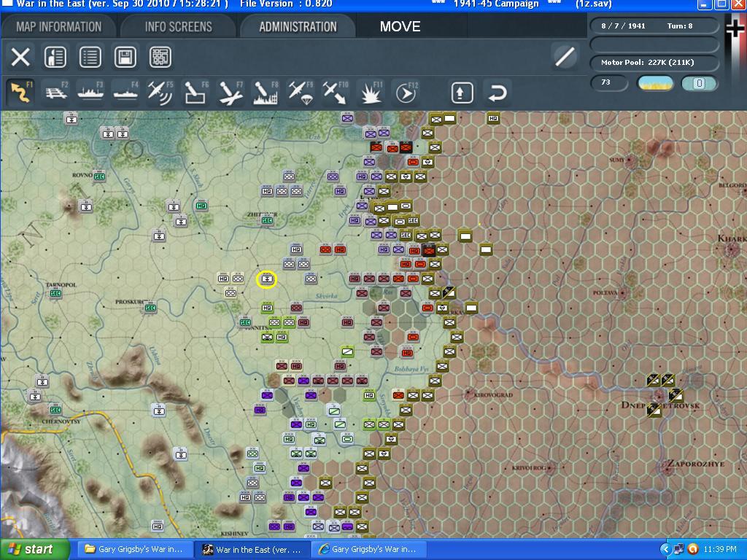Viewport: 747px width, 560px height.
Task: Select the SEC unit at Zhitomir
Action: click(267, 220)
